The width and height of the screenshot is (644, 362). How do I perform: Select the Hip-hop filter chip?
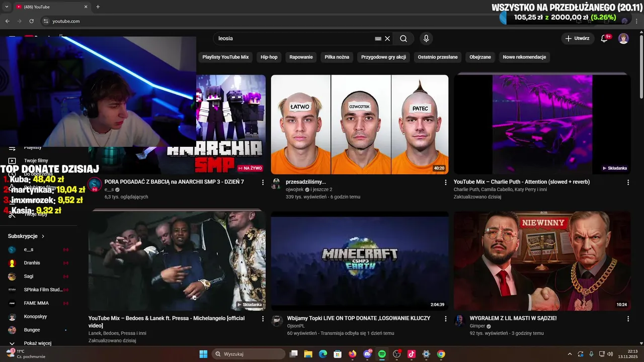(x=269, y=57)
